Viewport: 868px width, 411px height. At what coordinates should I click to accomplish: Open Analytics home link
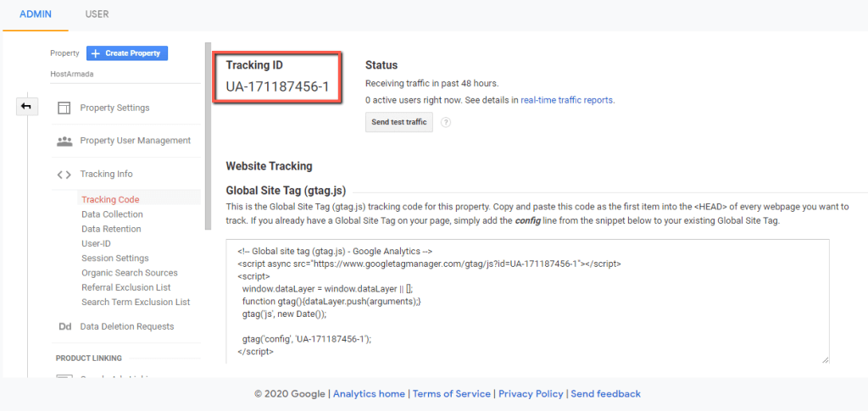point(369,394)
